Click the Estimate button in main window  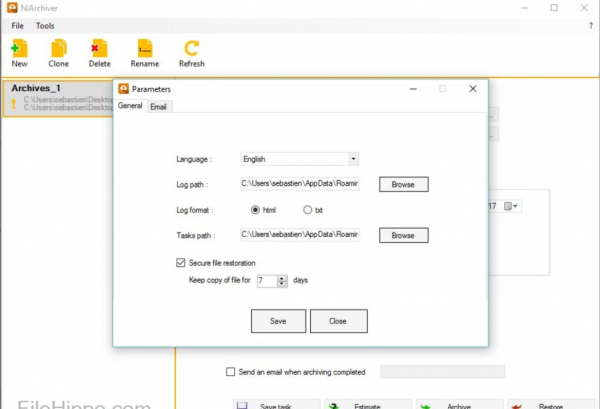click(x=368, y=405)
